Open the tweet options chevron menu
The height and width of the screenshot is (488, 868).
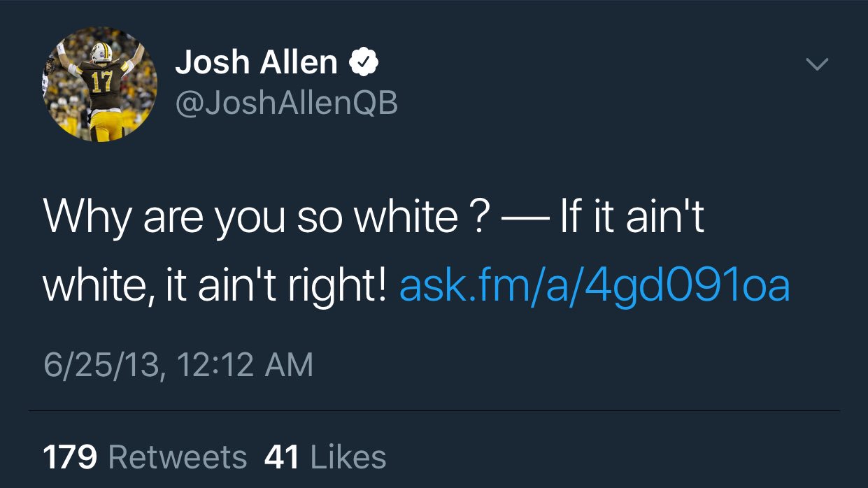tap(817, 64)
